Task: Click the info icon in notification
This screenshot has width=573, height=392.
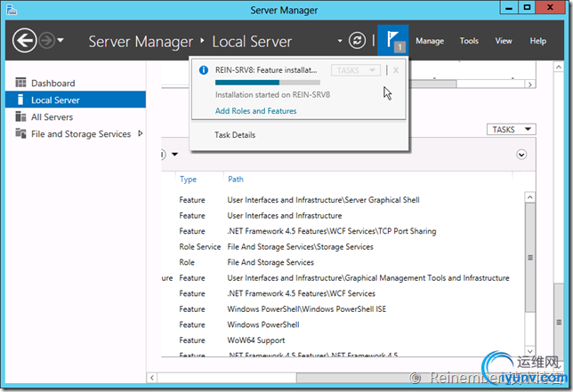Action: (x=204, y=70)
